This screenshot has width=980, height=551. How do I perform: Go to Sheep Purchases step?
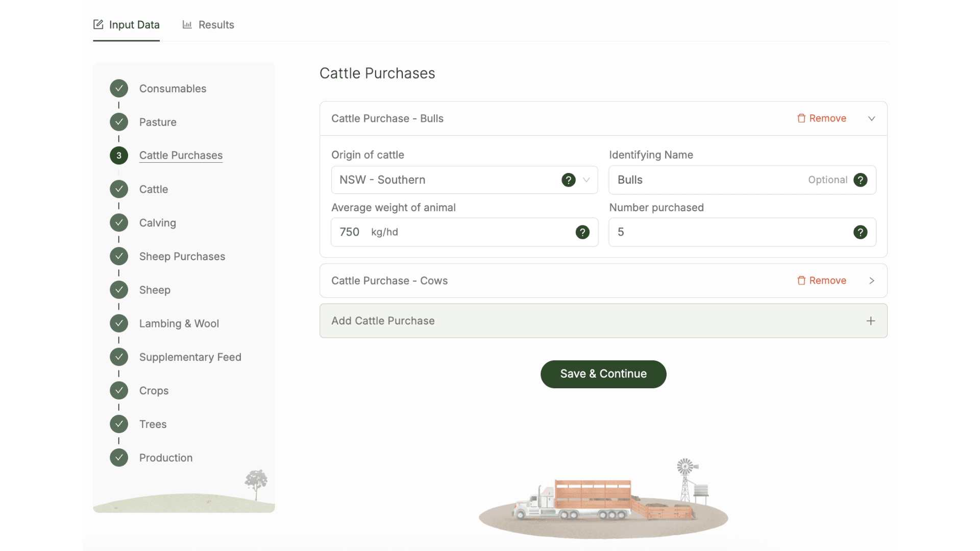(x=182, y=256)
